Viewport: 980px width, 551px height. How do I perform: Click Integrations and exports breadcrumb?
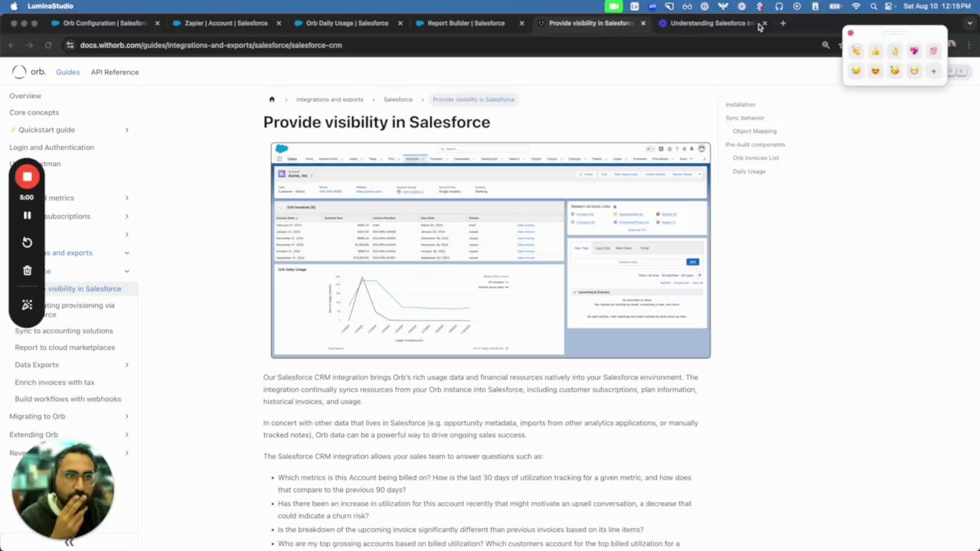tap(329, 99)
